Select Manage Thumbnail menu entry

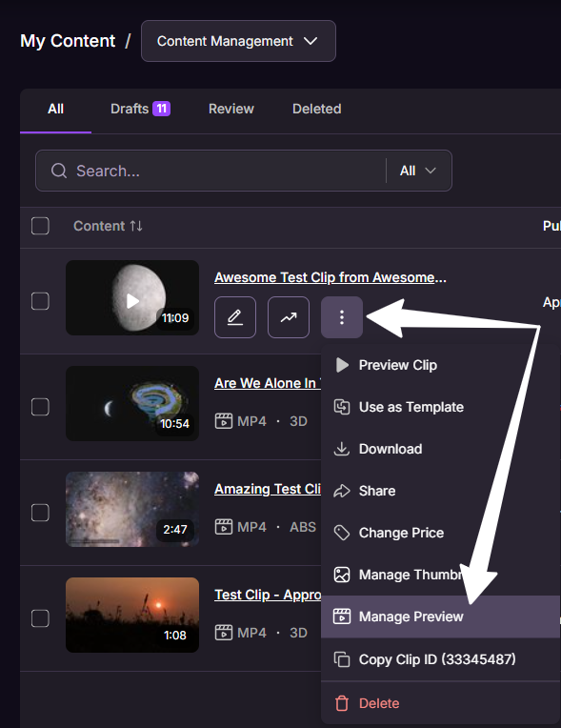440,575
